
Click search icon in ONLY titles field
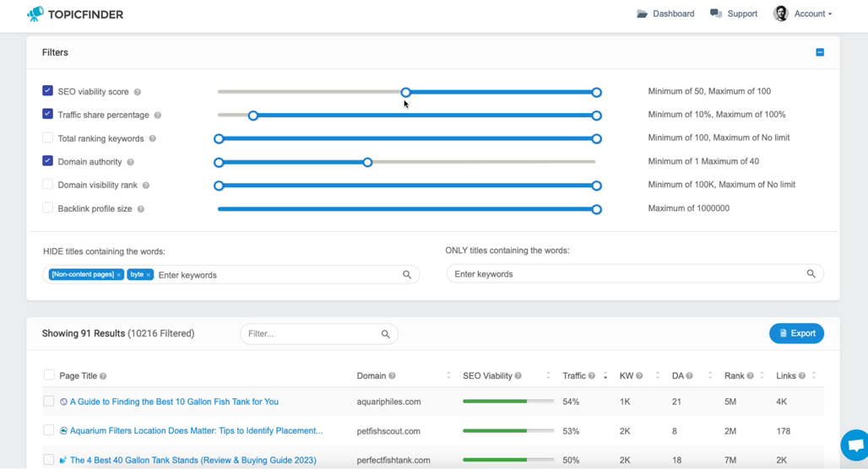click(811, 273)
